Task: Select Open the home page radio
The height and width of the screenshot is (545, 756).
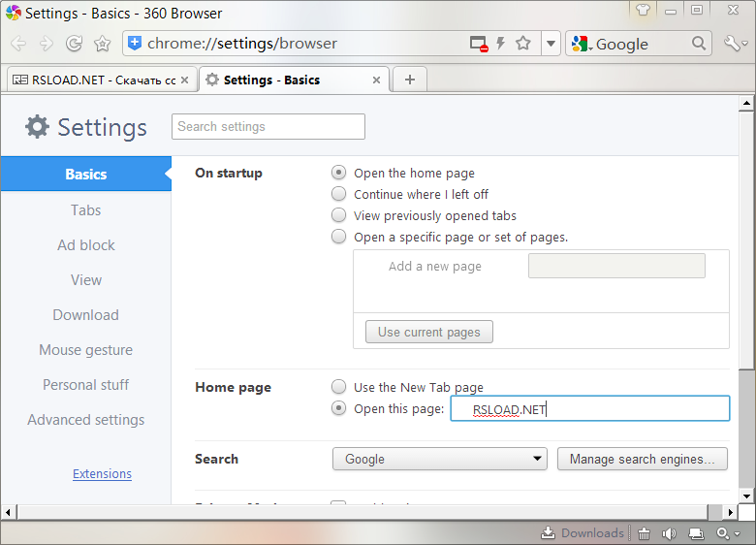Action: click(x=339, y=173)
